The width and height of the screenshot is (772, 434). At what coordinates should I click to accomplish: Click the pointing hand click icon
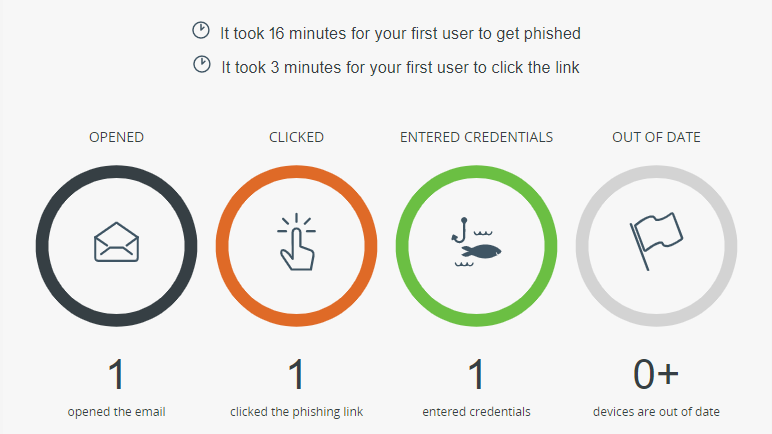coord(296,242)
